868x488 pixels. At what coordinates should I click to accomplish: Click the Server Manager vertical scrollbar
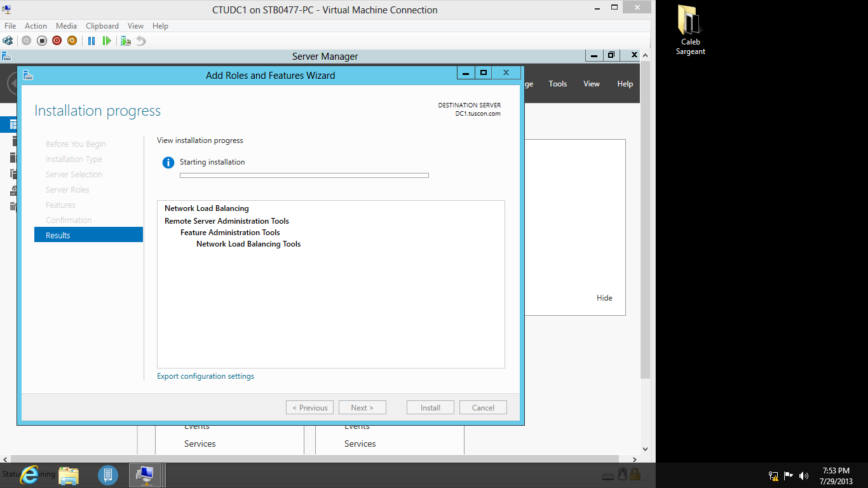[x=645, y=219]
